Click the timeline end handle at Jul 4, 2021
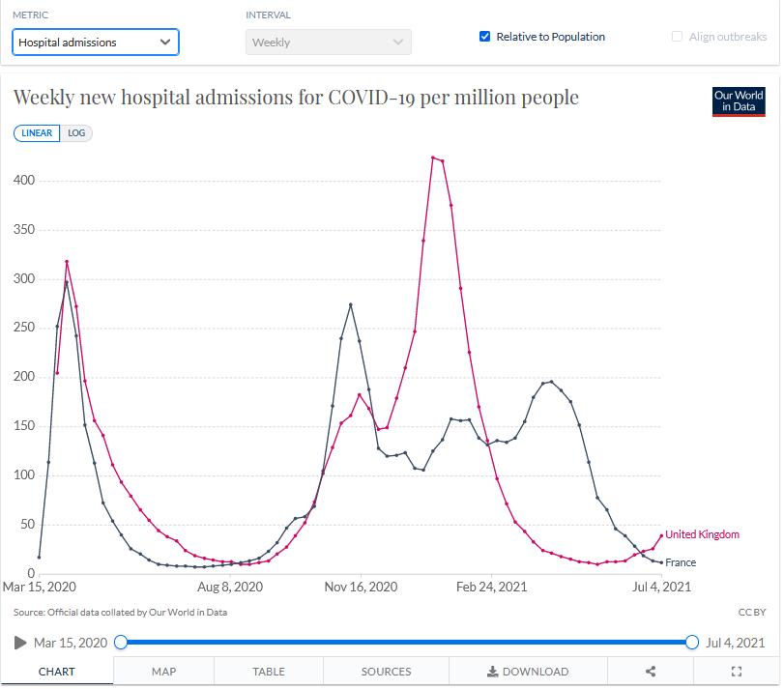The height and width of the screenshot is (689, 784). coord(692,643)
